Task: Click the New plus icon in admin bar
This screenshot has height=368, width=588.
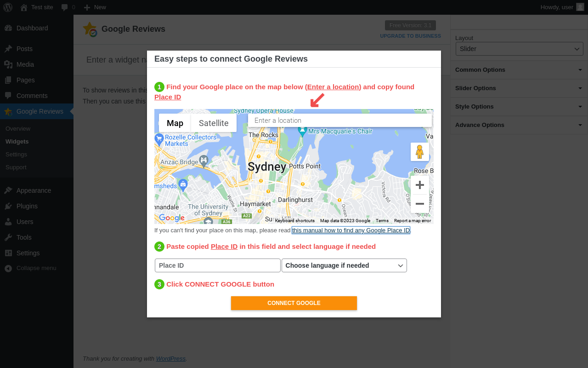Action: pos(87,7)
